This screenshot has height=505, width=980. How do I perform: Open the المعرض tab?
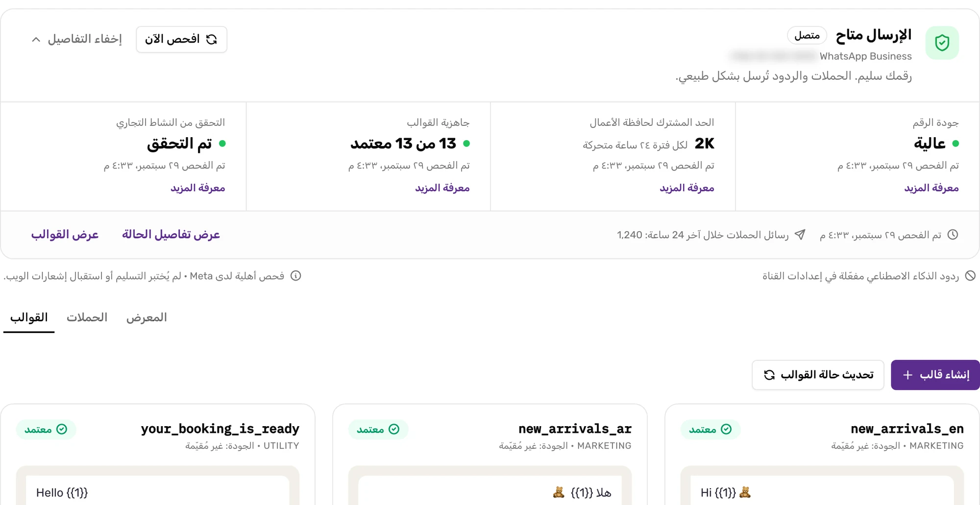[147, 317]
